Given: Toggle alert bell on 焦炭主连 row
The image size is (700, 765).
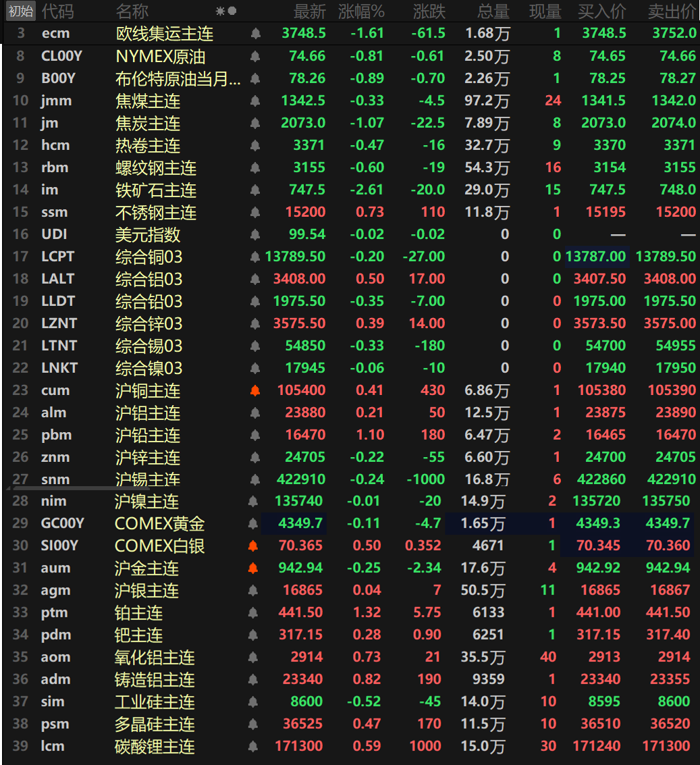Looking at the screenshot, I should pyautogui.click(x=254, y=124).
